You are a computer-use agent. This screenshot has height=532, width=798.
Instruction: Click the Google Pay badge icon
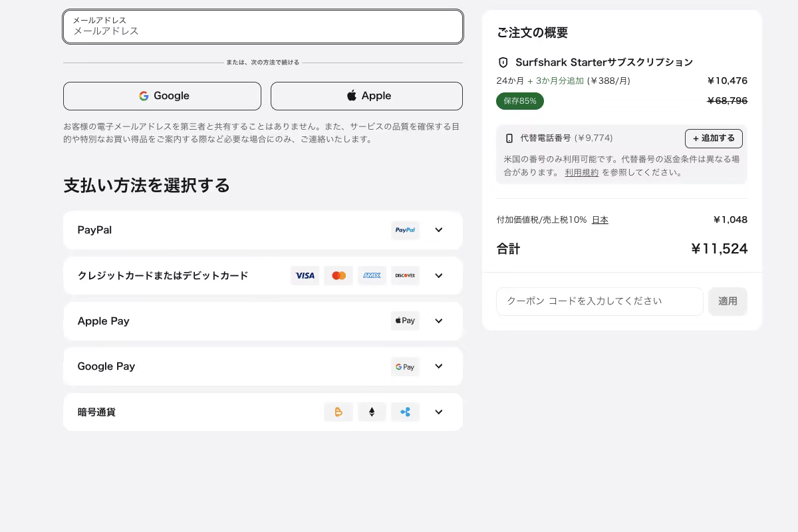point(405,366)
